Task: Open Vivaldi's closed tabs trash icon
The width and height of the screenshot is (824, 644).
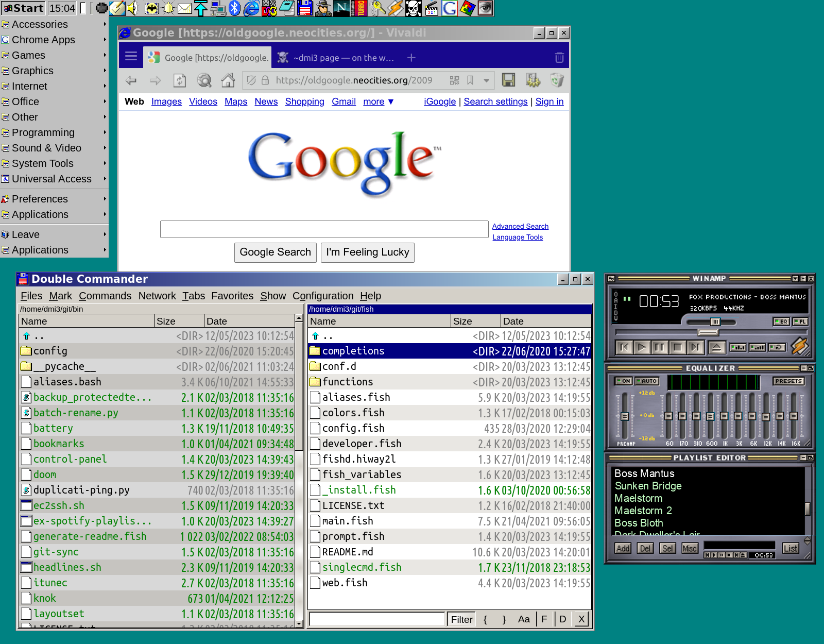Action: (559, 58)
